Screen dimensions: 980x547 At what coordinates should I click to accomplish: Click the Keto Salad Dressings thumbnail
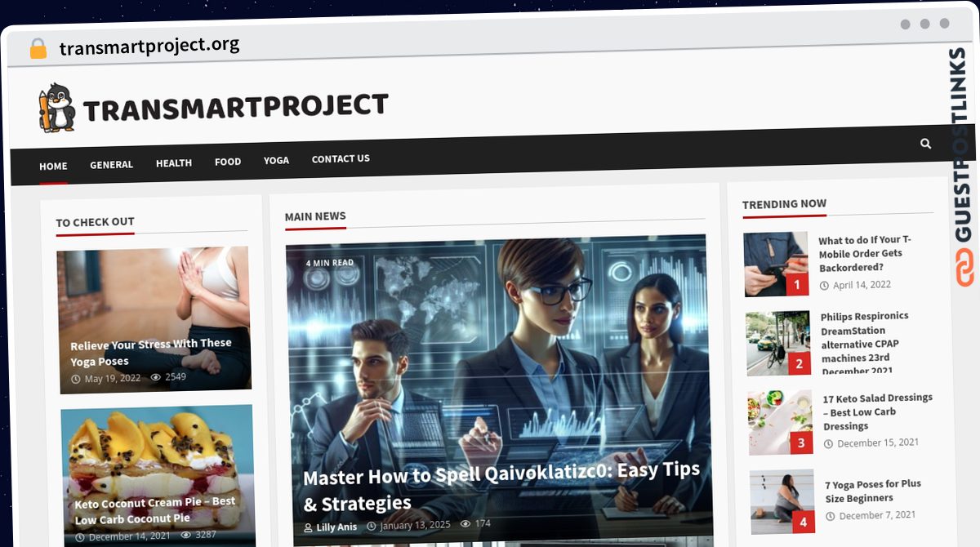click(781, 422)
